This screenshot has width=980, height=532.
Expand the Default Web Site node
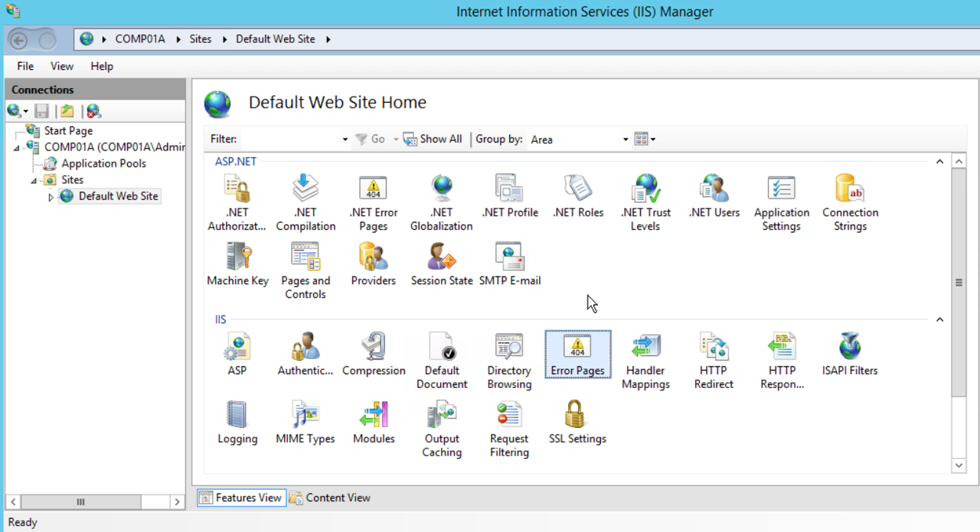point(51,197)
